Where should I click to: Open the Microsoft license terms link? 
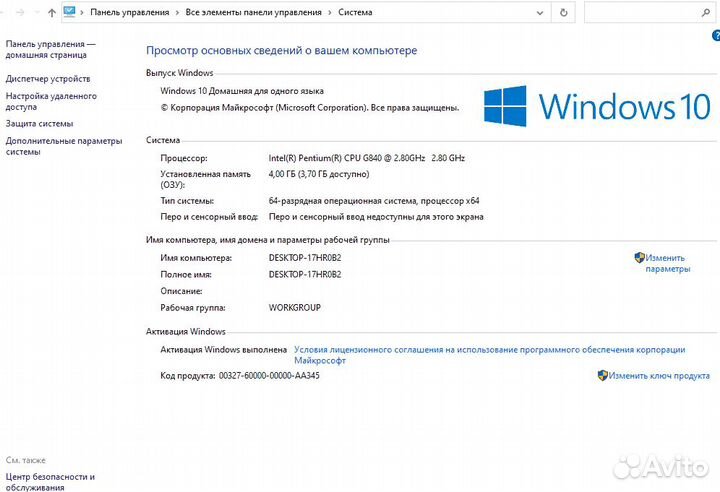click(x=489, y=355)
